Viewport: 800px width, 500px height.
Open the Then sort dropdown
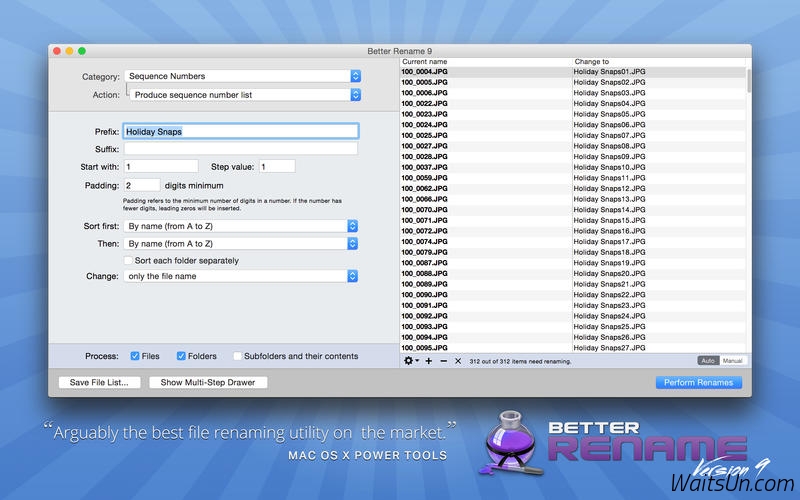241,244
